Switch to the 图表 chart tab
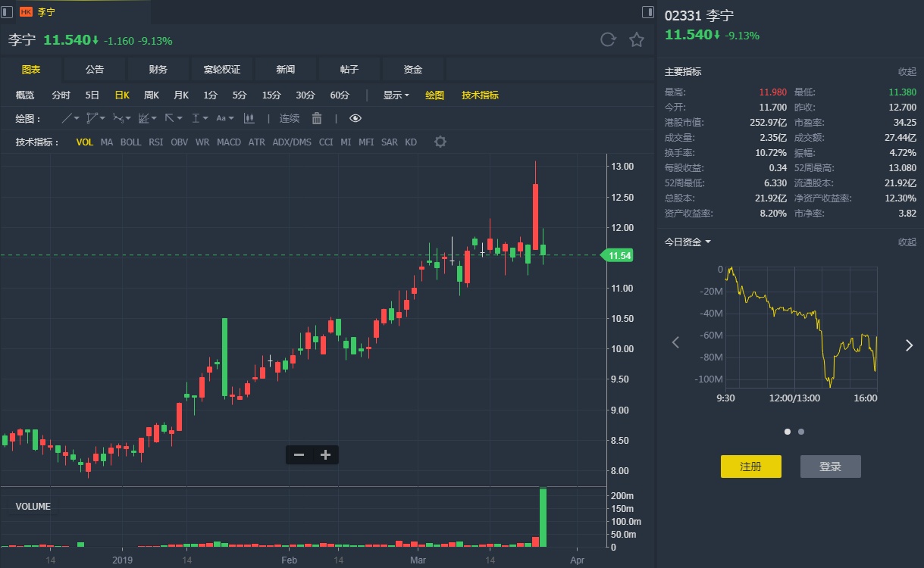The width and height of the screenshot is (924, 568). [31, 69]
